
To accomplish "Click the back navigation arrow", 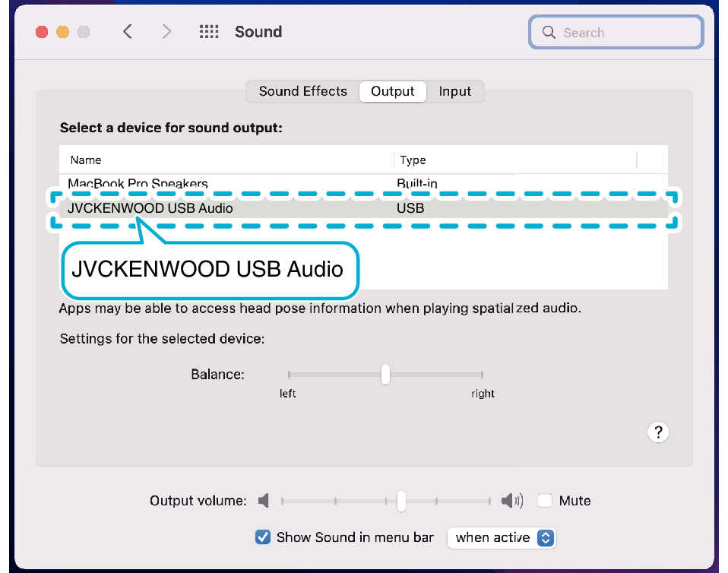I will [128, 32].
